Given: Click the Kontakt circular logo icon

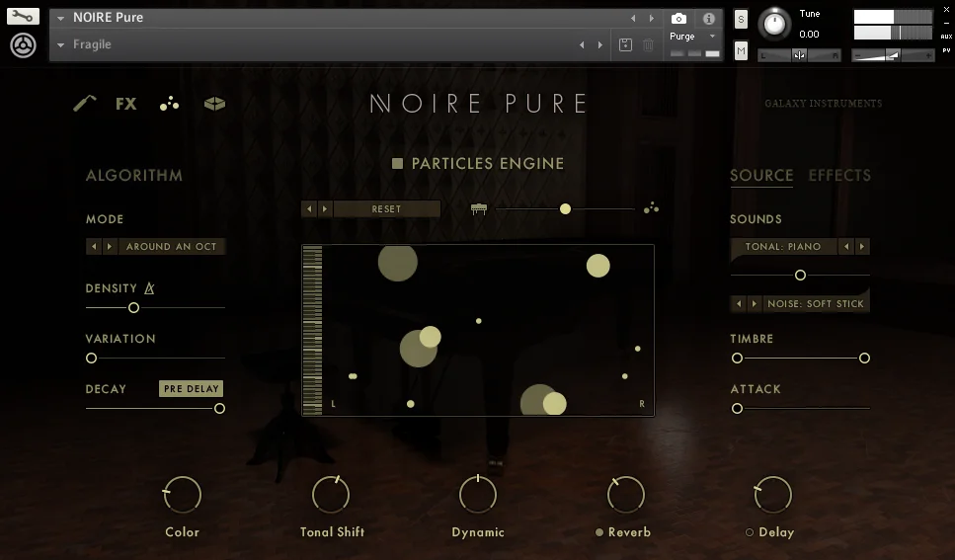Looking at the screenshot, I should click(23, 45).
